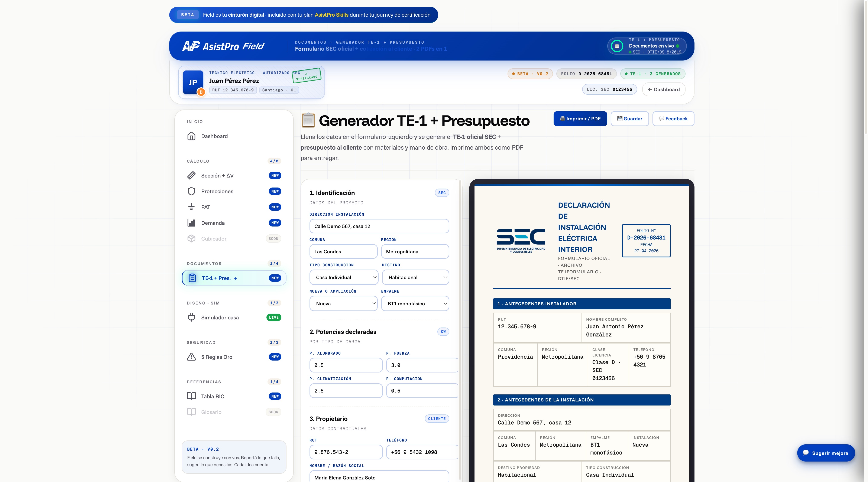
Task: Click the P. Fuerza value field
Action: tap(422, 365)
